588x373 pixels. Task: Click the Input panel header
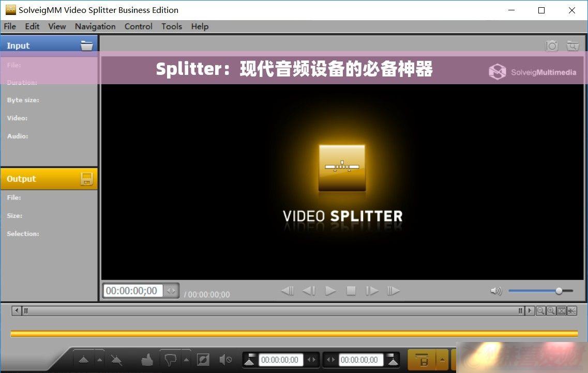click(49, 45)
